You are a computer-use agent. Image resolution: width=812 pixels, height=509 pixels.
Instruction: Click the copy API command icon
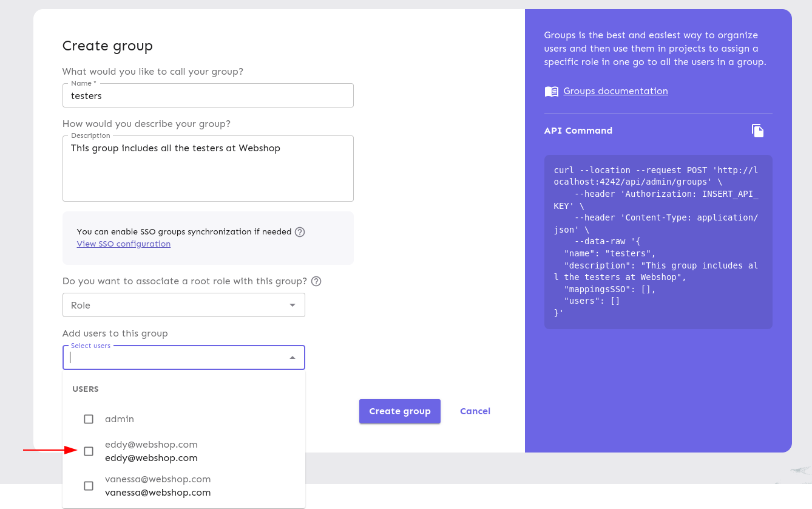pos(757,131)
